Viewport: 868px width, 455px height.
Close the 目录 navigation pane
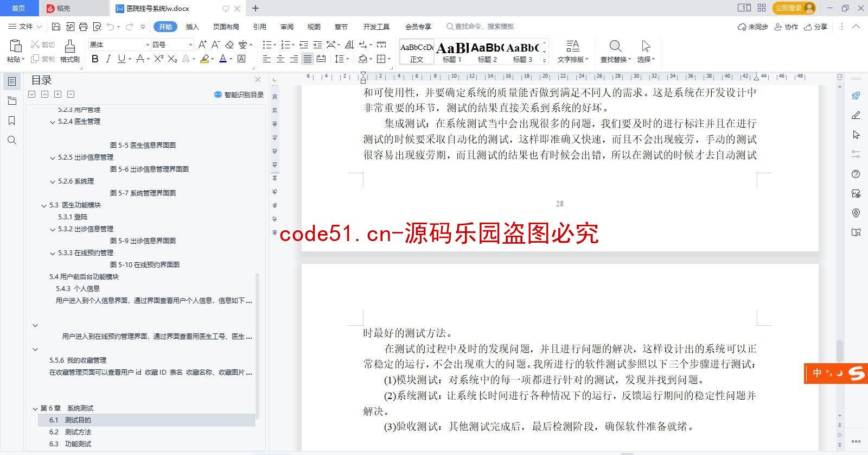click(x=258, y=80)
